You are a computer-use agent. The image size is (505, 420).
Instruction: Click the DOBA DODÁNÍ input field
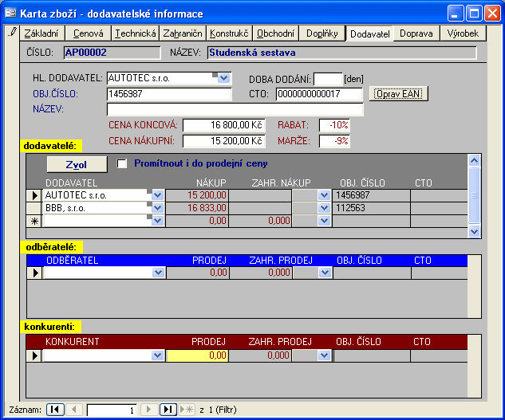[x=328, y=79]
